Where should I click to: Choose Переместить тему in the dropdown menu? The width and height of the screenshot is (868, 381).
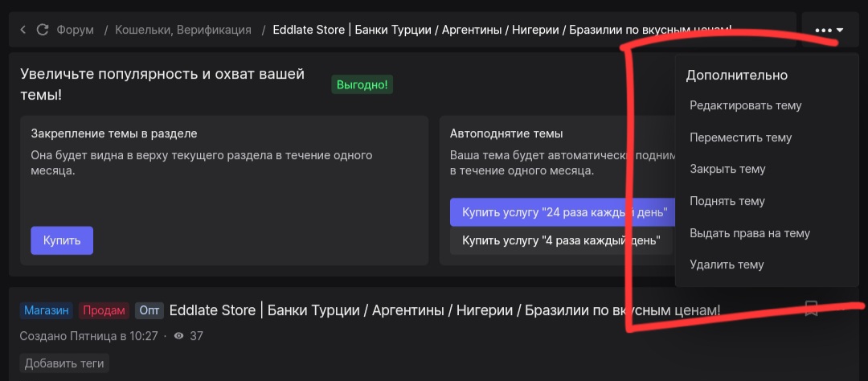[x=740, y=137]
